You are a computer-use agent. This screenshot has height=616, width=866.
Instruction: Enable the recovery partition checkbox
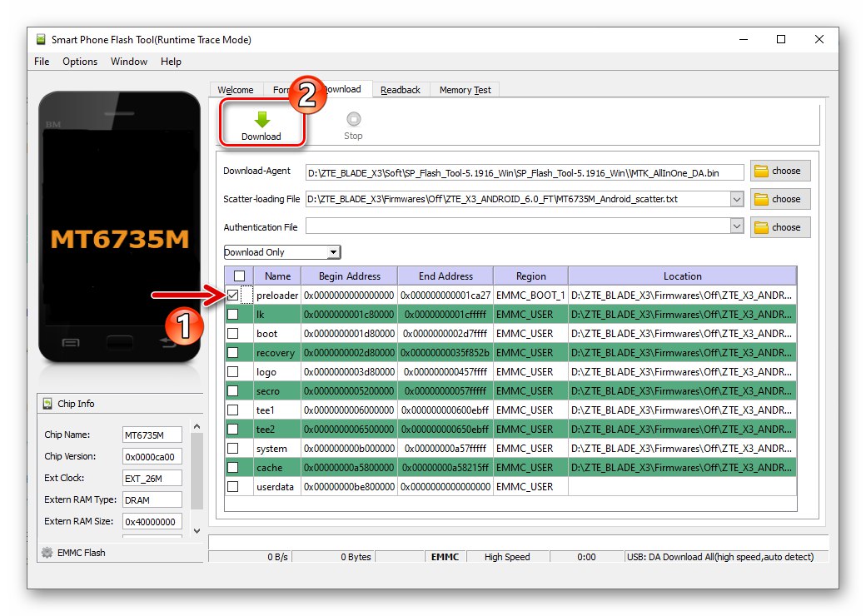click(x=233, y=353)
